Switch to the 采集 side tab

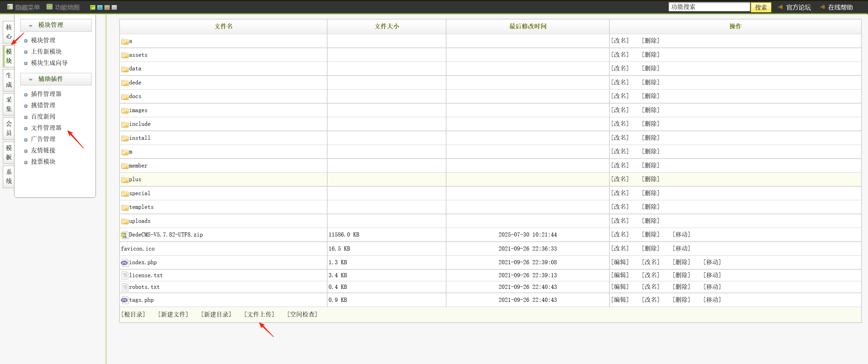click(9, 104)
